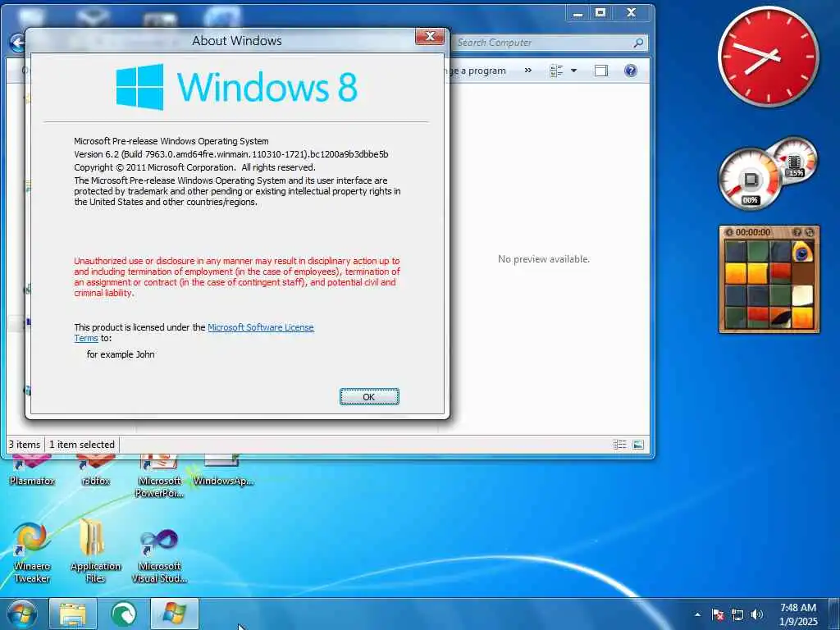Click the shuffle/solve icon on the Picture Puzzle gadget

[x=810, y=232]
